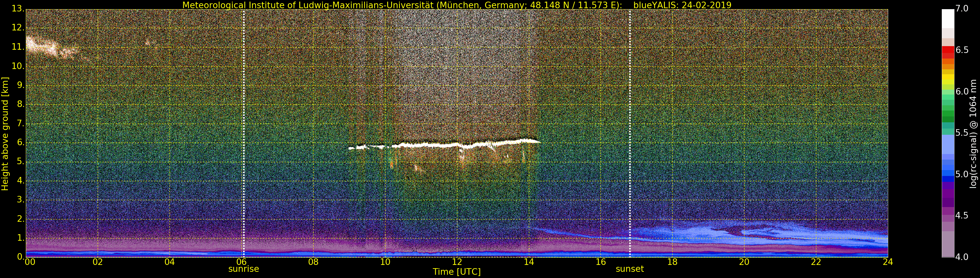Click time-axis tick label '16'
Image resolution: width=980 pixels, height=278 pixels.
(x=601, y=262)
